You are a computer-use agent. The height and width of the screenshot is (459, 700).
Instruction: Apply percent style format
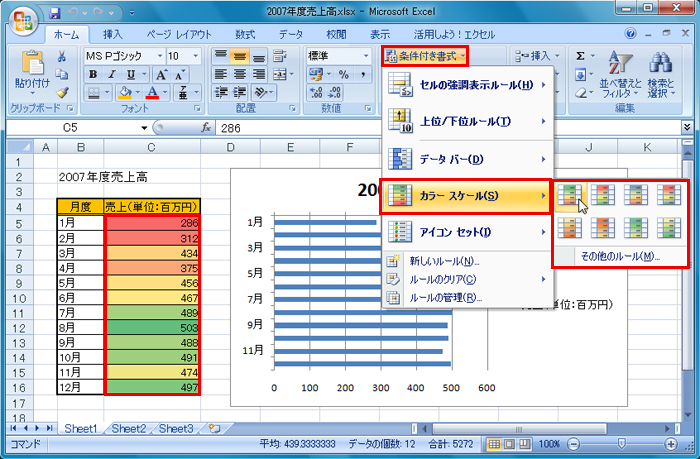pos(343,75)
